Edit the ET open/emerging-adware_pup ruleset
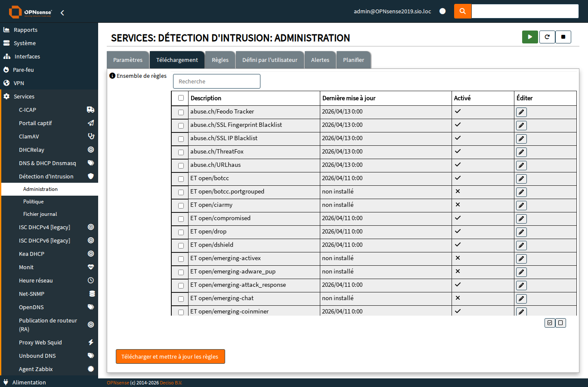588x387 pixels. click(521, 272)
